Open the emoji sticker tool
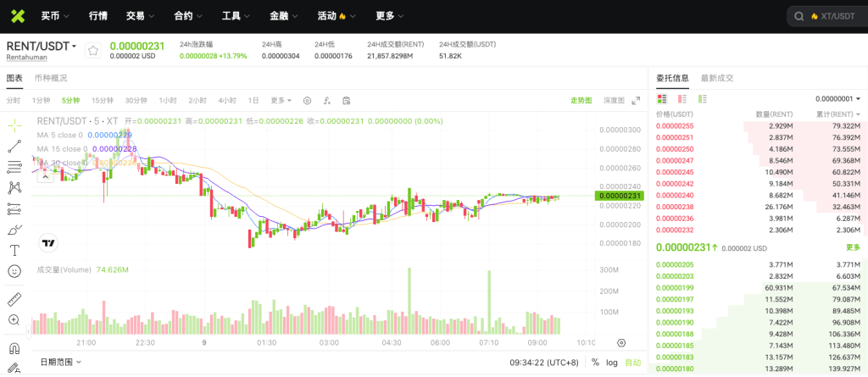Viewport: 868px width, 377px height. tap(15, 271)
